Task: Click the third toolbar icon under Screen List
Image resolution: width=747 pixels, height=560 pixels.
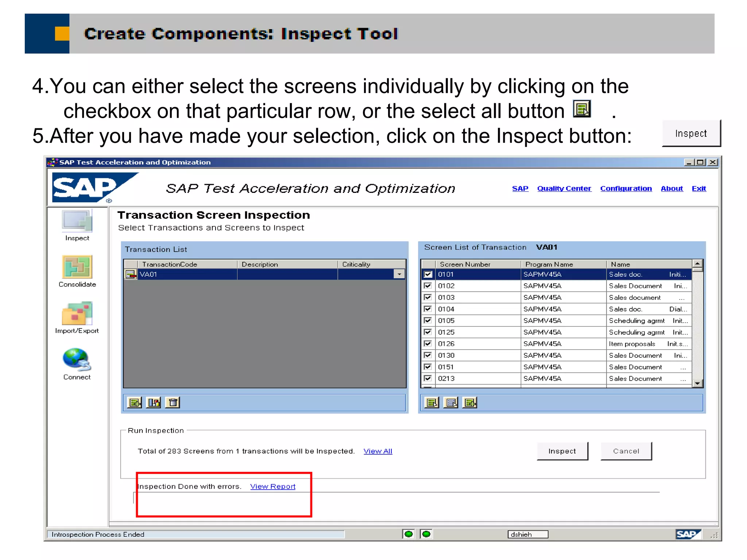Action: [x=470, y=402]
